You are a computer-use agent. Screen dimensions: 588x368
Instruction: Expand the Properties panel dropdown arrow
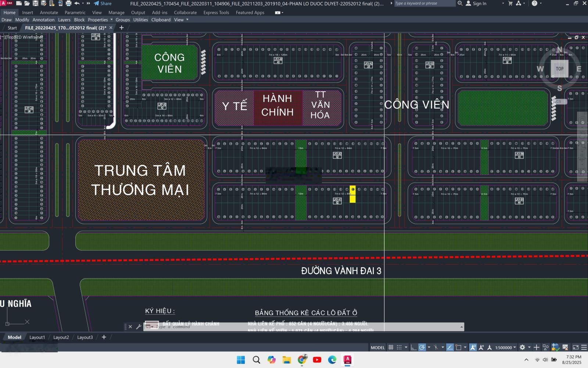(x=111, y=20)
